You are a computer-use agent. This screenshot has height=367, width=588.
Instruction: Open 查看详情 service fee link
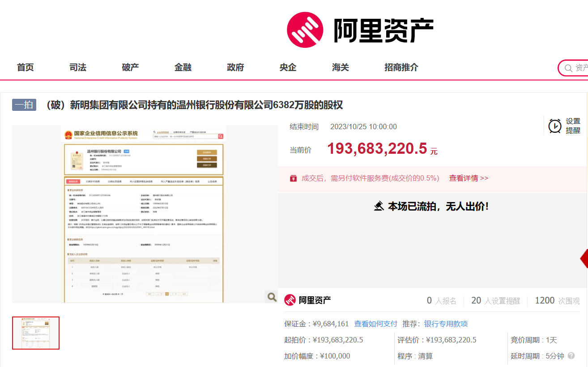click(469, 178)
